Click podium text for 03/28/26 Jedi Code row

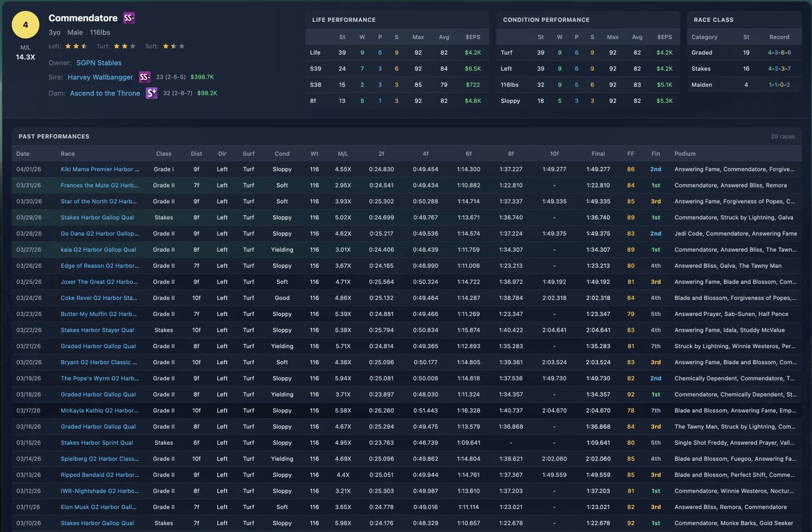[735, 234]
